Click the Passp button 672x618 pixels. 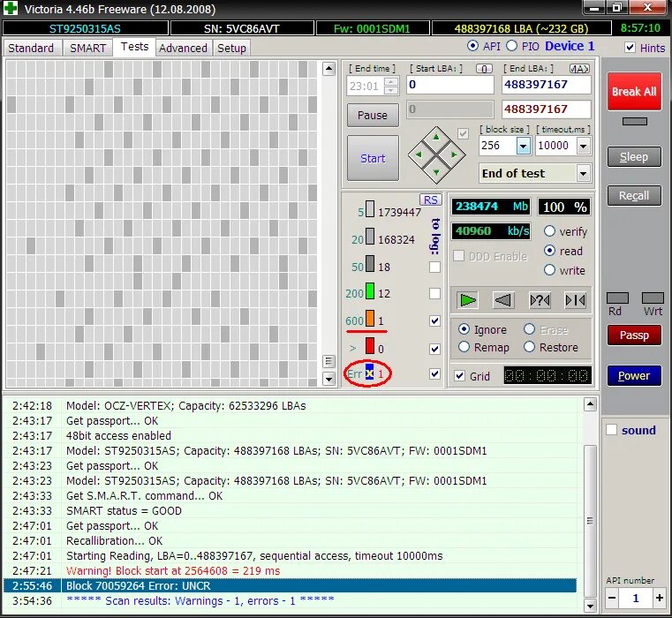(634, 335)
